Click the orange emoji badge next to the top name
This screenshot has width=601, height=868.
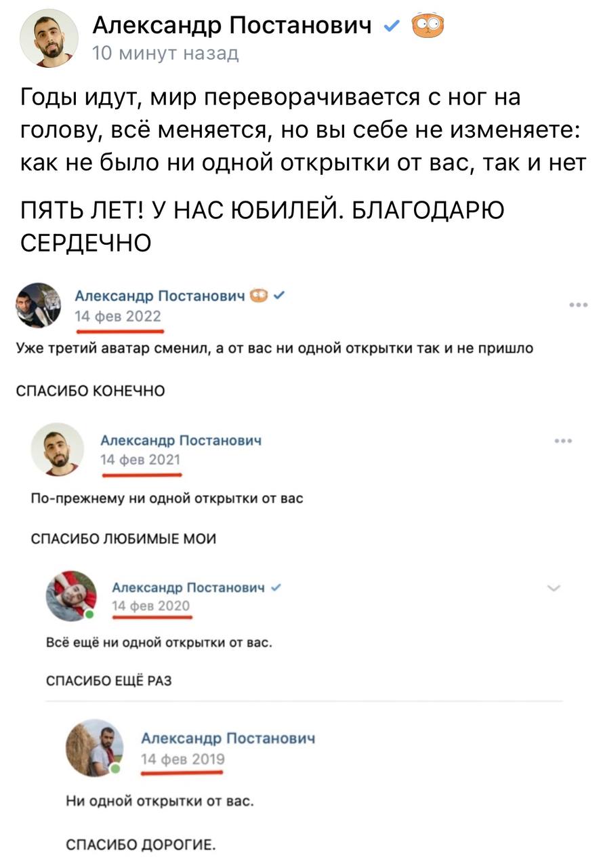tap(428, 26)
